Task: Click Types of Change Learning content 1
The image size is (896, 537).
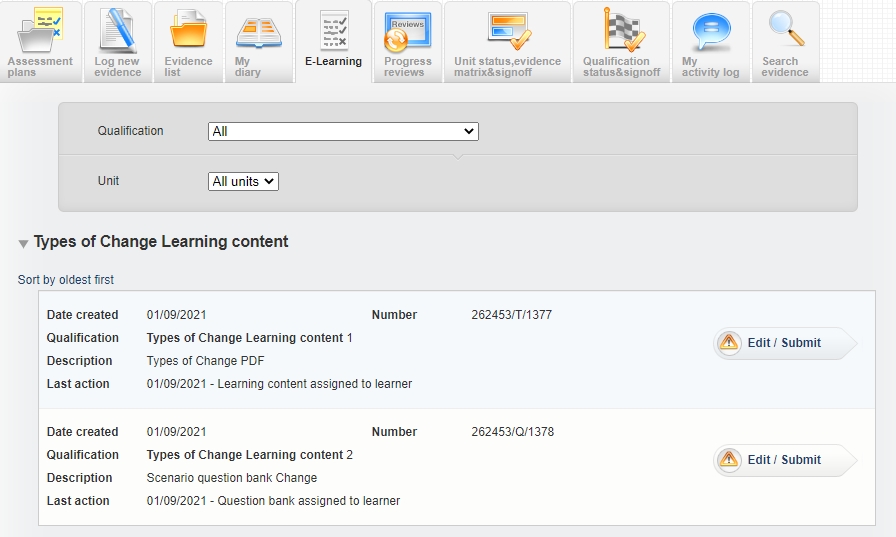Action: point(249,338)
